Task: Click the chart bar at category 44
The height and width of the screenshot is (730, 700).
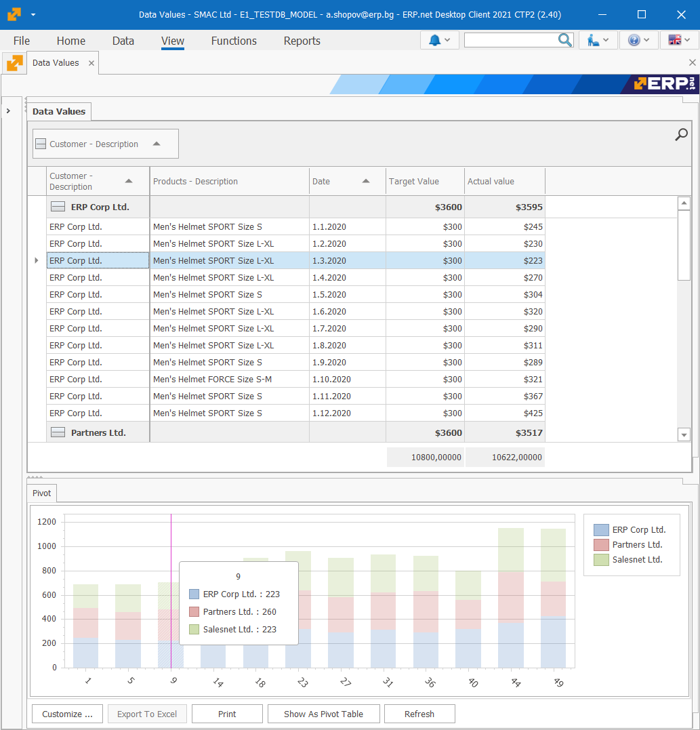Action: [510, 598]
